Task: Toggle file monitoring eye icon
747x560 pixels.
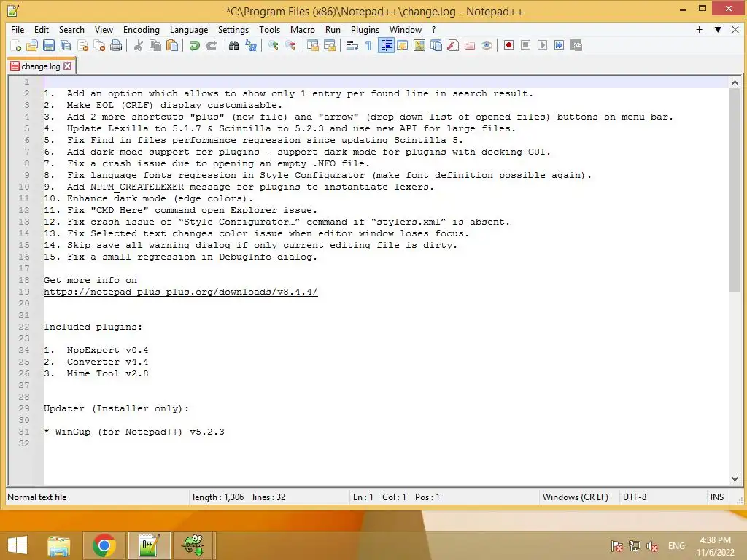Action: [487, 45]
